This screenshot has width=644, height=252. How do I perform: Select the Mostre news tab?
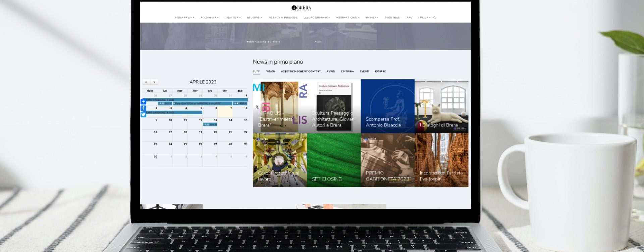(x=380, y=71)
